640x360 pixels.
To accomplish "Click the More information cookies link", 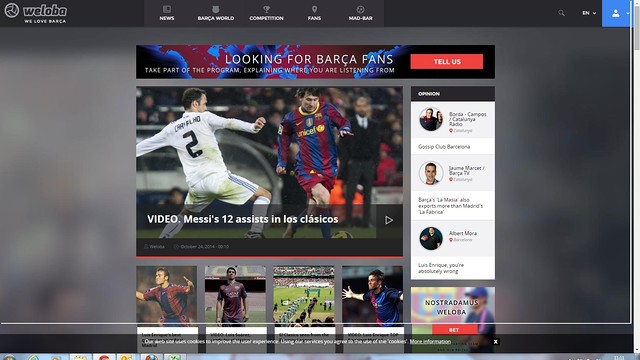I will [x=430, y=341].
